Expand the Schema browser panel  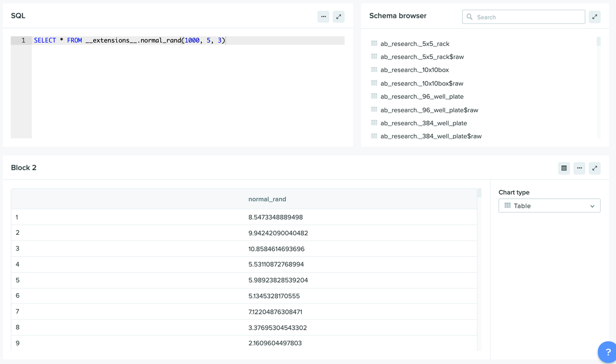click(x=595, y=17)
